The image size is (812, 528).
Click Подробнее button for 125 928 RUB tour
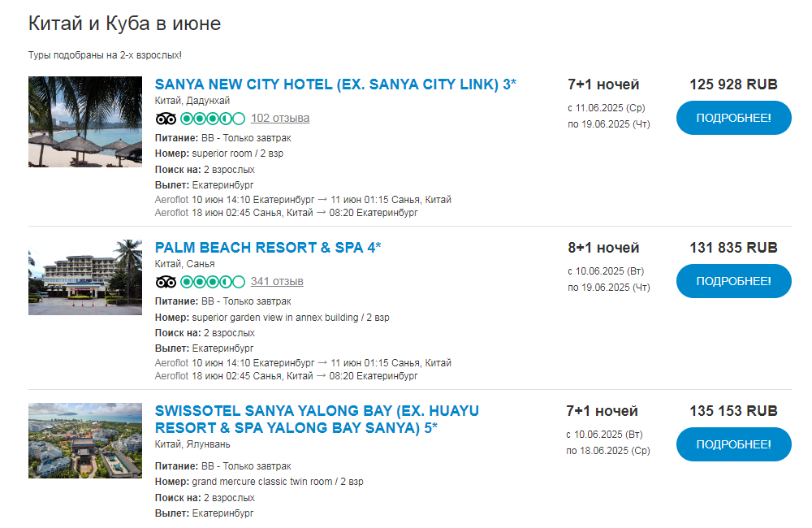734,118
